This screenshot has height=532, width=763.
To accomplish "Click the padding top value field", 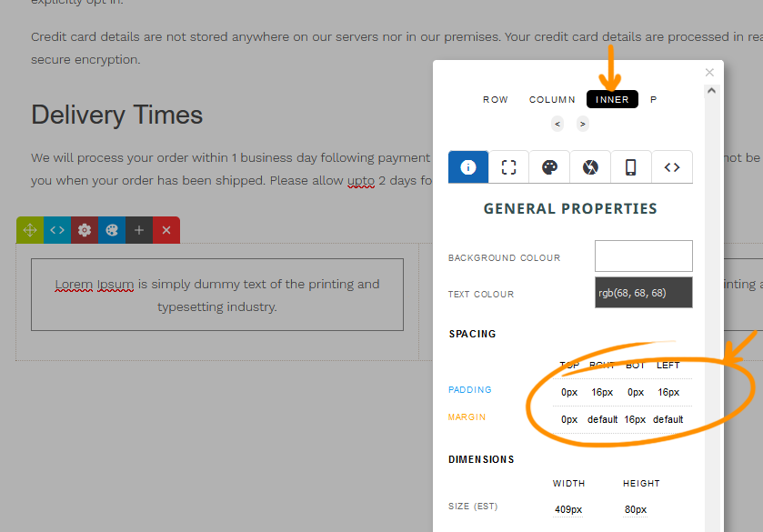I will 569,393.
